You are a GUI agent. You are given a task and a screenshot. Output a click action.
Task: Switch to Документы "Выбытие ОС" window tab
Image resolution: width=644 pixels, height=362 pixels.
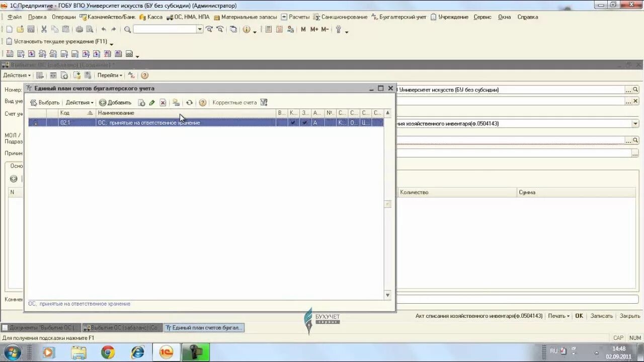(41, 328)
